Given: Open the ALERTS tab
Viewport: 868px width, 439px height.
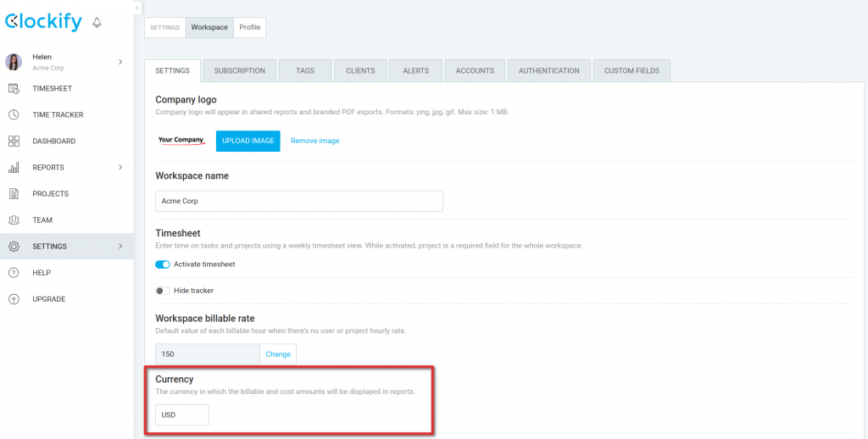Looking at the screenshot, I should tap(415, 71).
